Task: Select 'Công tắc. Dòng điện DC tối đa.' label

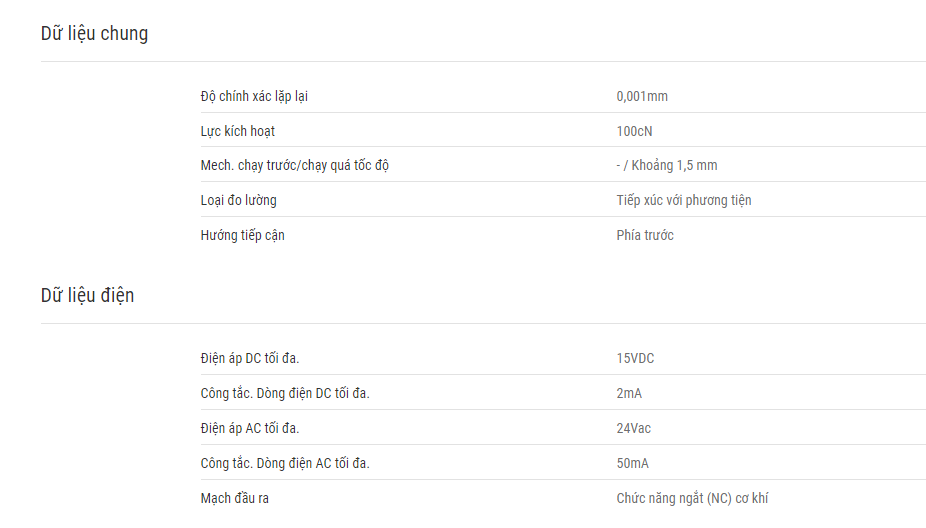Action: click(285, 393)
